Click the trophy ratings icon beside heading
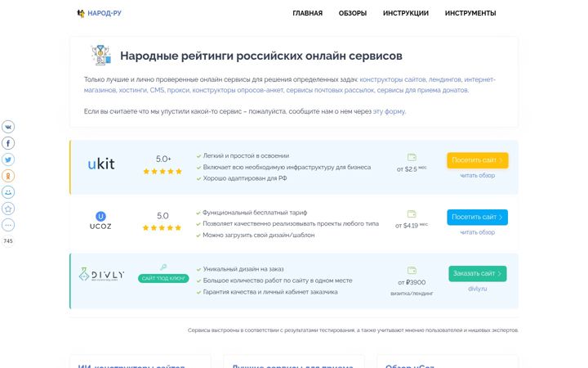This screenshot has height=368, width=588. [101, 56]
